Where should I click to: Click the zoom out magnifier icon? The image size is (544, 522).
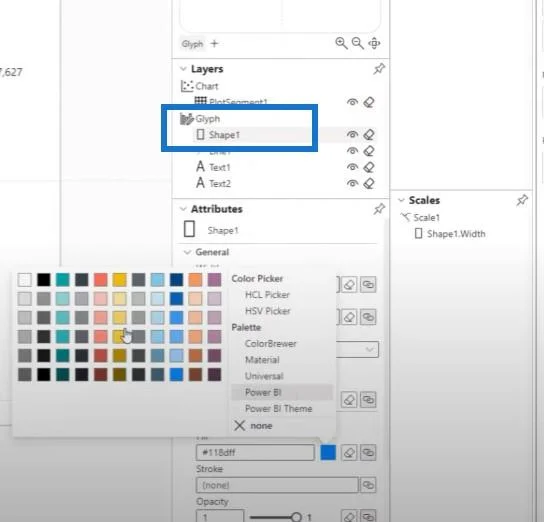[x=357, y=43]
